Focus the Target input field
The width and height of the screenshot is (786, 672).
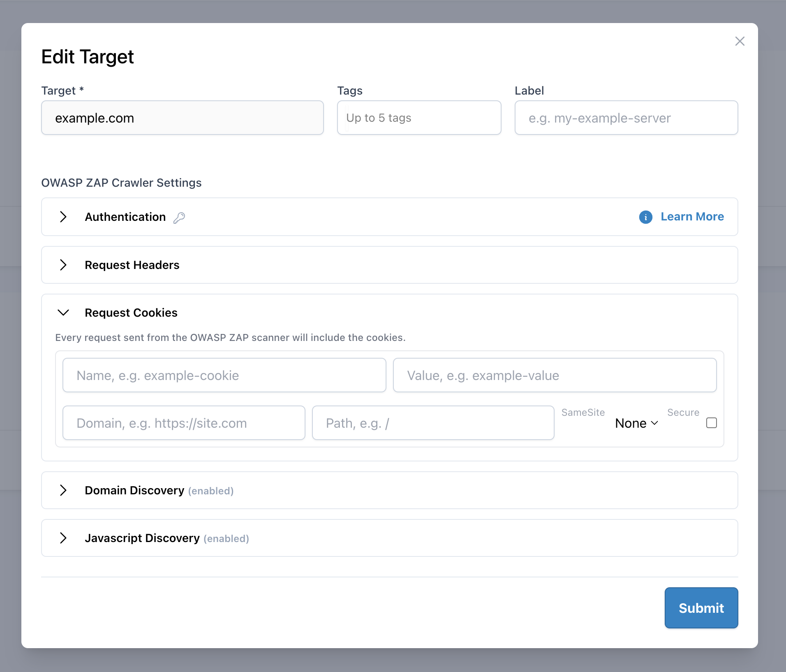183,118
